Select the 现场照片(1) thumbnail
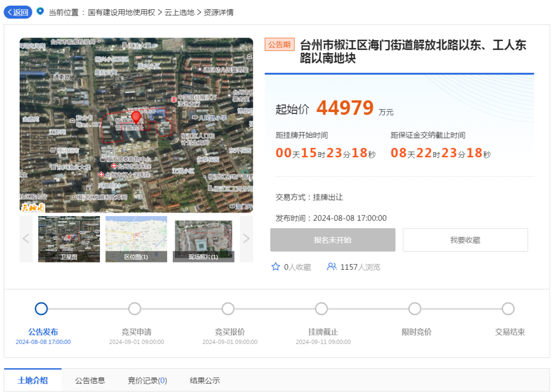This screenshot has height=392, width=557. point(204,239)
